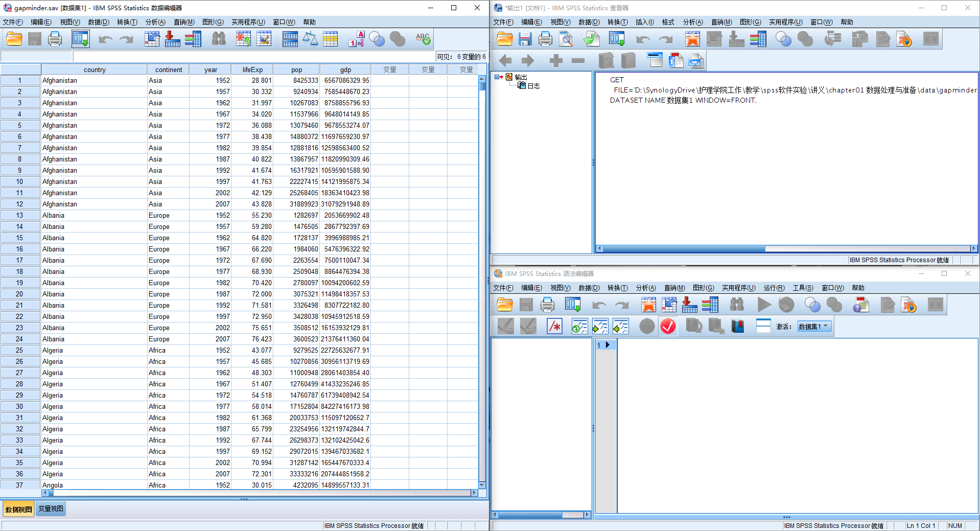Viewport: 980px width, 531px height.
Task: Click Print preview icon in Viewer window
Action: click(566, 39)
